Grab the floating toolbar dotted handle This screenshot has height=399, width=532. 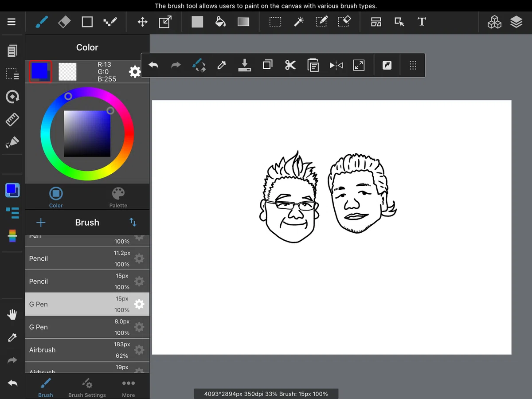[x=413, y=66]
